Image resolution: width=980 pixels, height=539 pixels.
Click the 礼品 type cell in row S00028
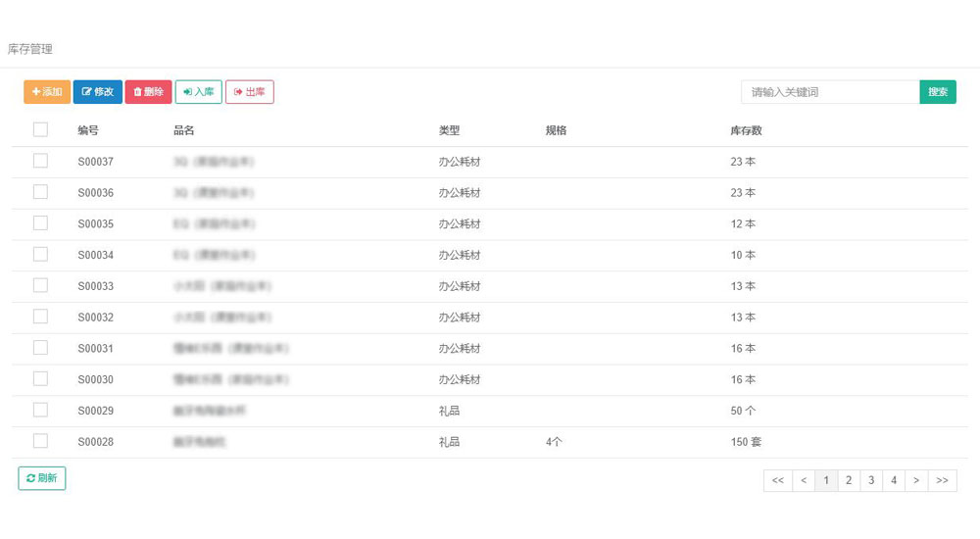[x=449, y=442]
